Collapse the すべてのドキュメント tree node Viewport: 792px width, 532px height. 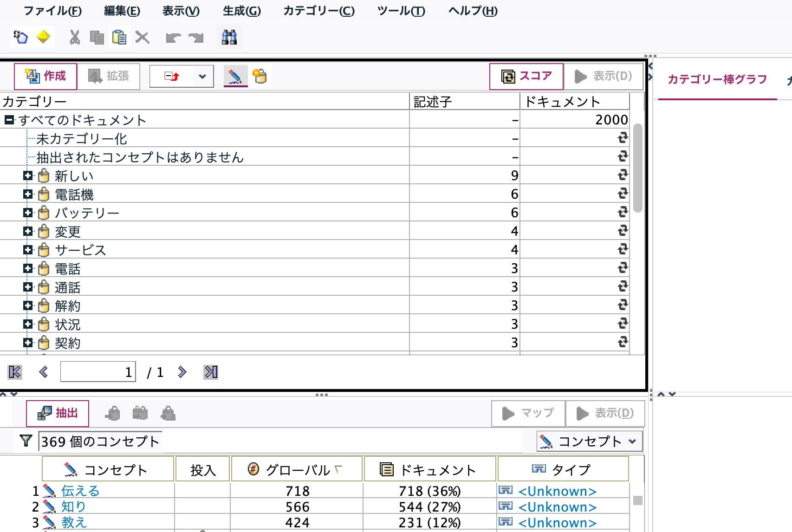tap(9, 119)
